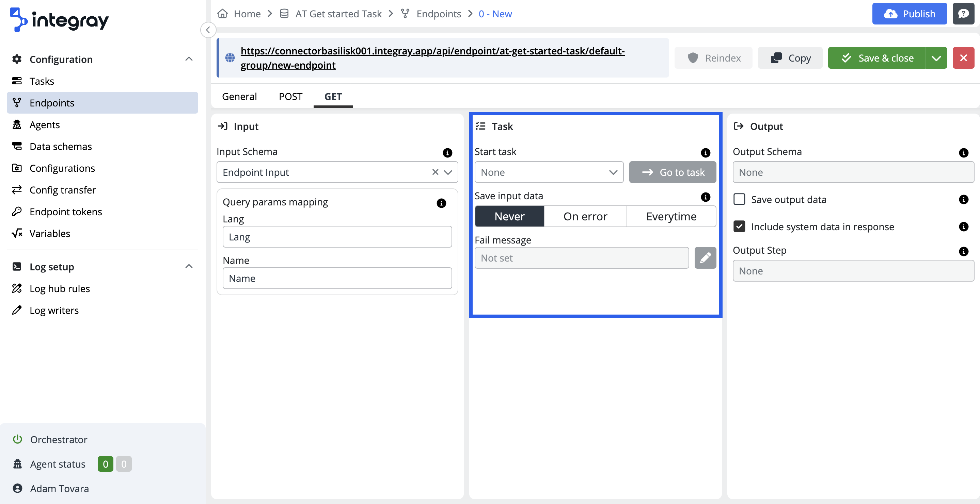Screen dimensions: 980x504
Task: Open Data schemas in the sidebar
Action: pyautogui.click(x=61, y=146)
